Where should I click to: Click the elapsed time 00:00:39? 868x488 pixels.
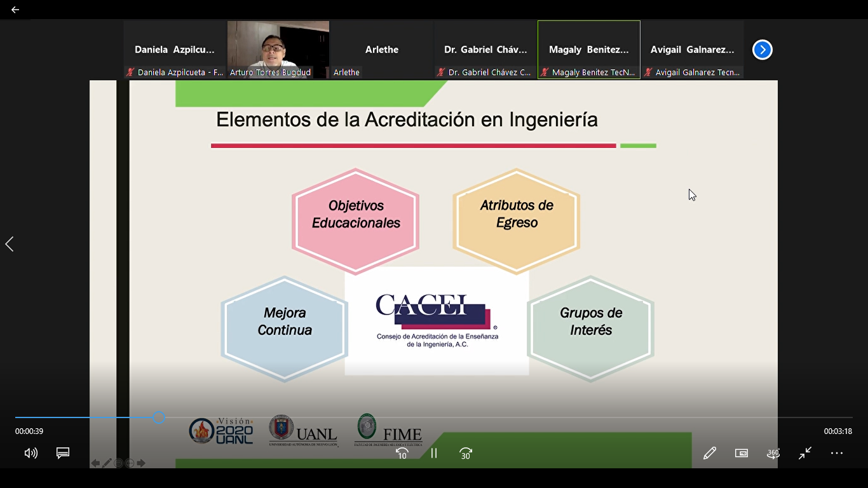[x=29, y=431]
